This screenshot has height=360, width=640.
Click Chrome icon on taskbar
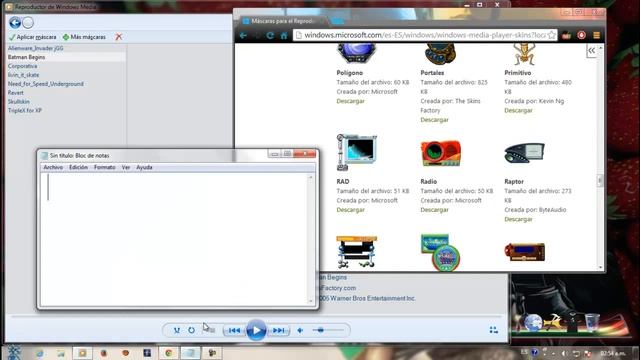click(x=168, y=353)
